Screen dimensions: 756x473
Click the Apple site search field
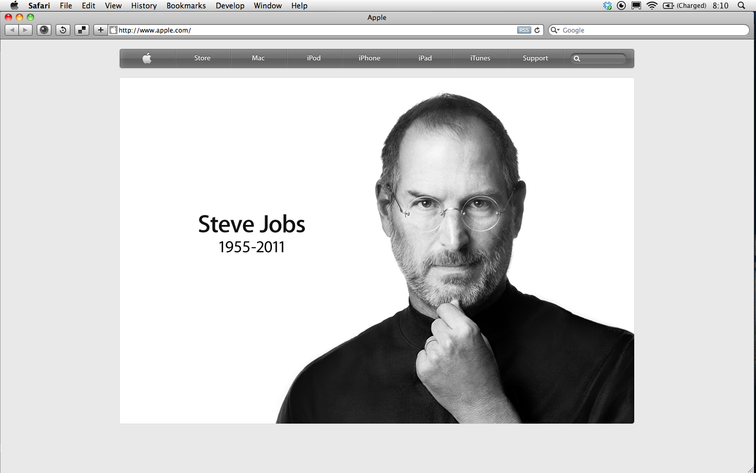pos(598,58)
